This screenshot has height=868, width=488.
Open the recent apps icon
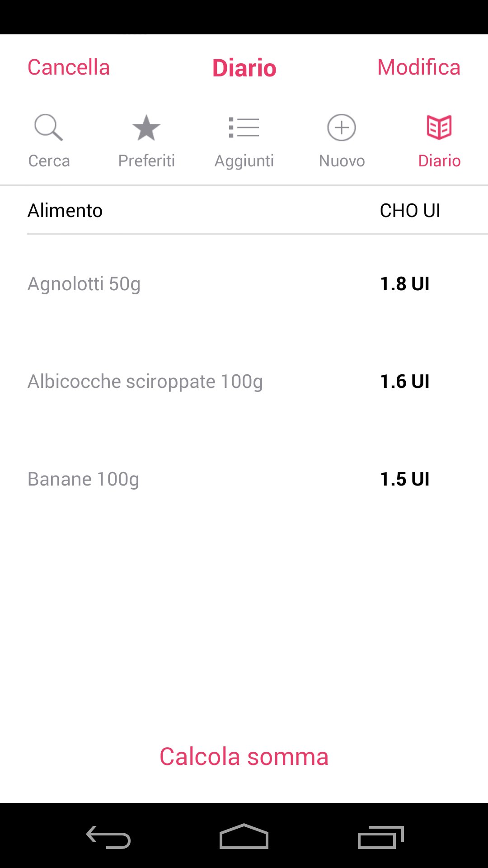380,837
